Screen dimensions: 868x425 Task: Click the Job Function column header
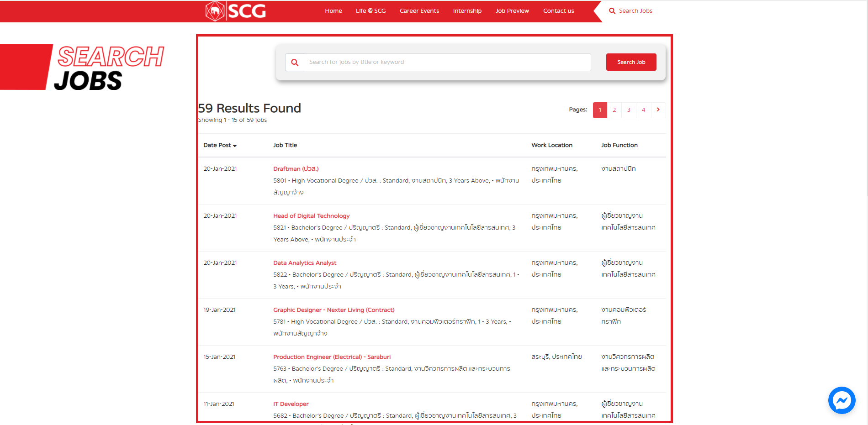619,145
